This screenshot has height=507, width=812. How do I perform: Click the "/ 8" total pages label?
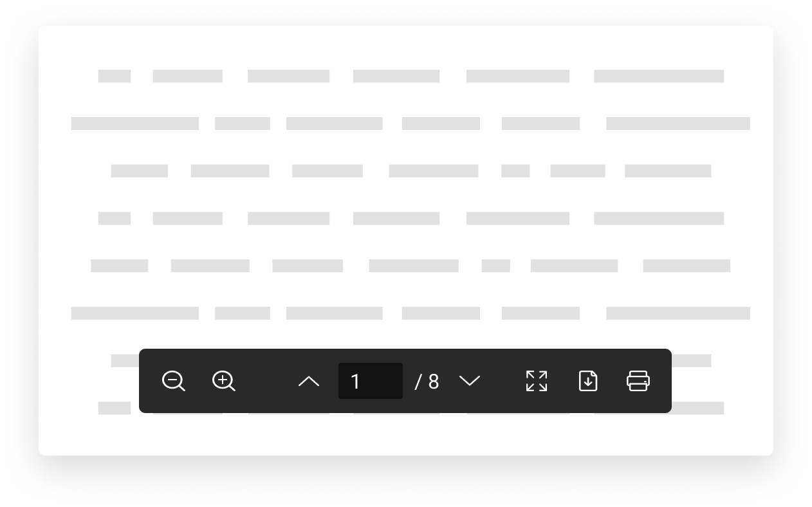427,382
